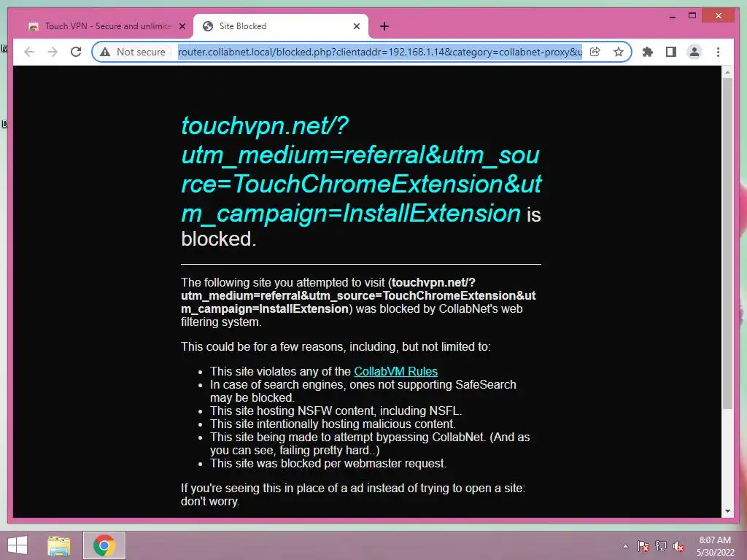Click the cyan blocked URL heading
The image size is (747, 560).
(361, 169)
